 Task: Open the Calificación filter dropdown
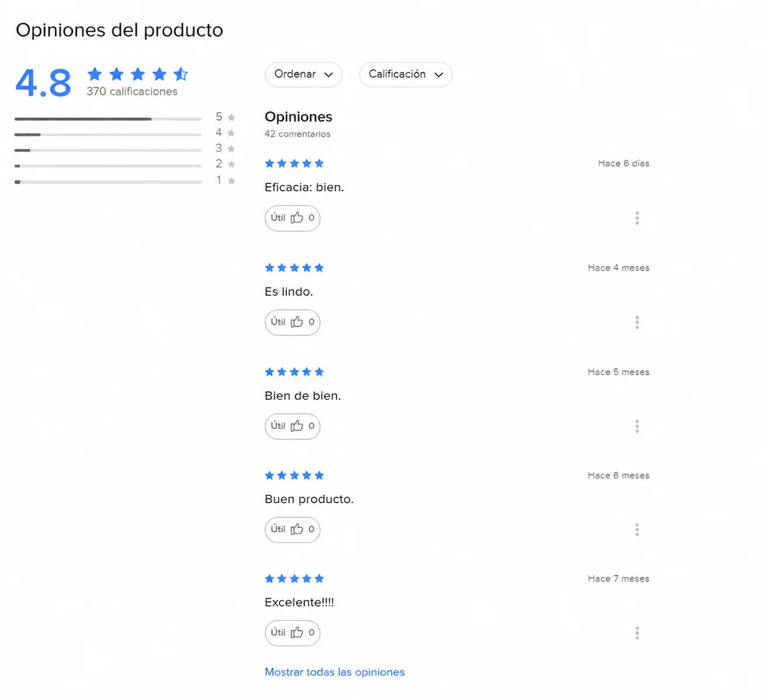(405, 74)
